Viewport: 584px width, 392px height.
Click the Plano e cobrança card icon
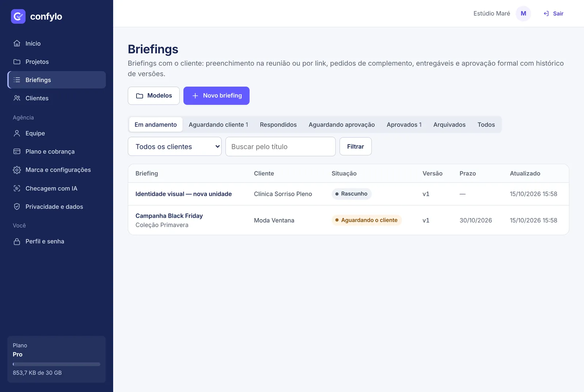click(17, 152)
